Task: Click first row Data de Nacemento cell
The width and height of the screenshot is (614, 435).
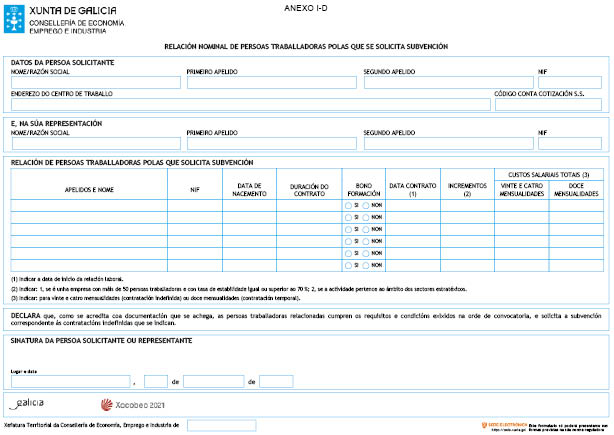Action: click(x=249, y=205)
